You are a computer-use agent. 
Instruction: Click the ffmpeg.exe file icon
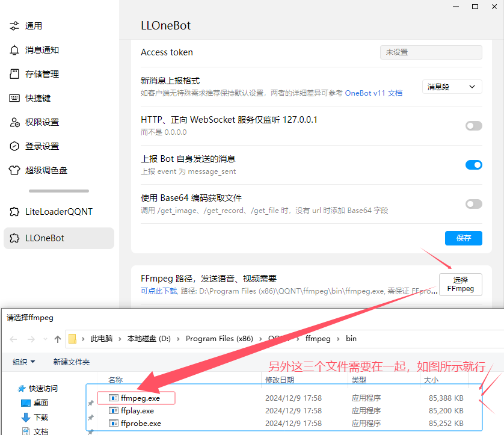coord(114,398)
